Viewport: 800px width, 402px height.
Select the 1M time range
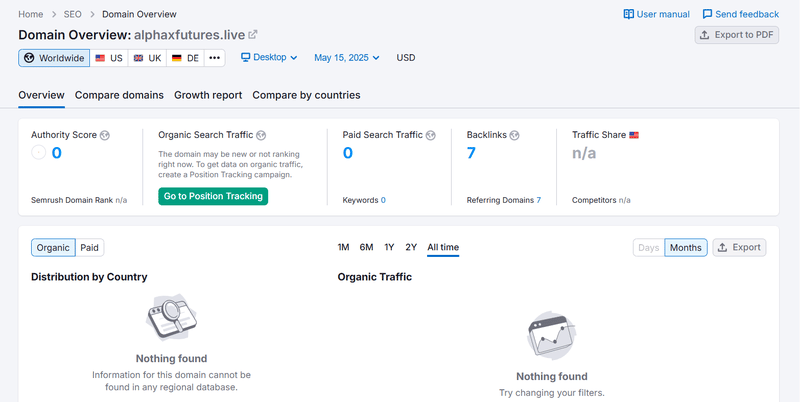(343, 247)
